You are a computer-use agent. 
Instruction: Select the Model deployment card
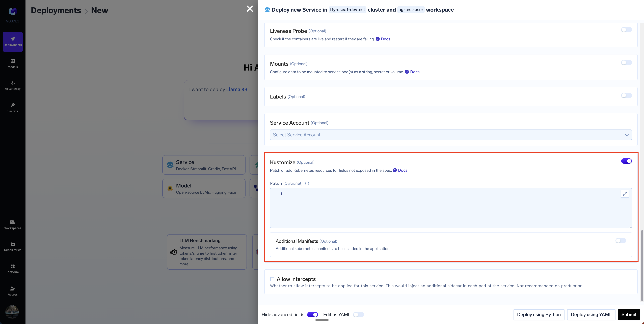204,188
